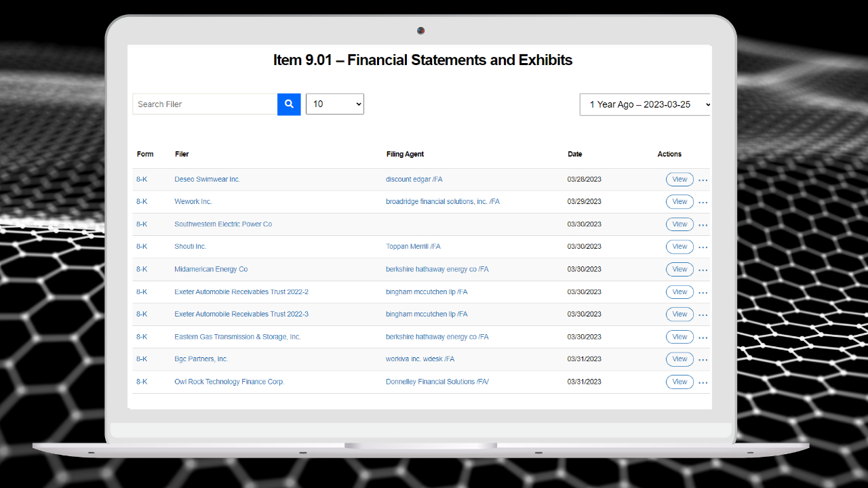Image resolution: width=868 pixels, height=488 pixels.
Task: Open more actions for Deseo Swimwear row
Action: (x=703, y=180)
